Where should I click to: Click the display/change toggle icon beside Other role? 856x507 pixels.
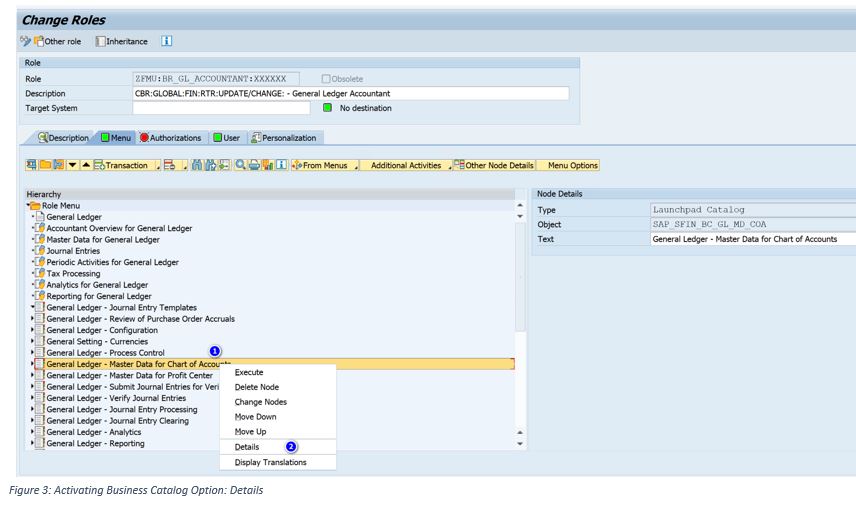[x=25, y=41]
